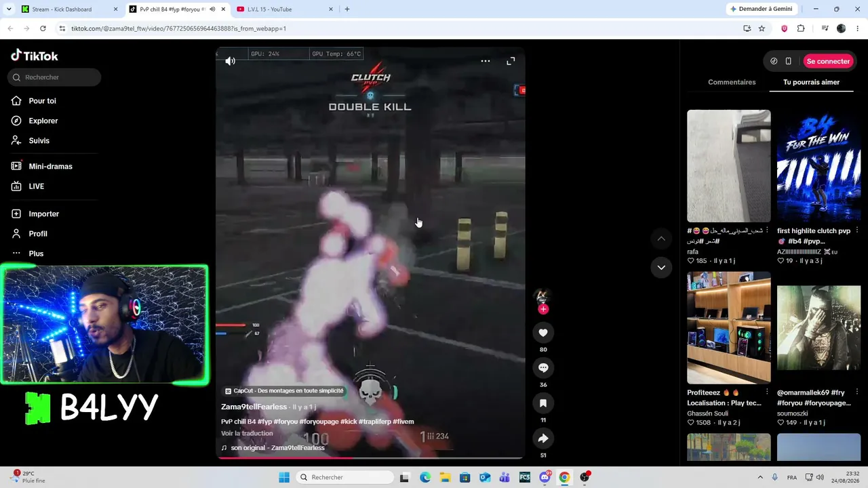Open Mini-dramas from the sidebar
The height and width of the screenshot is (488, 868).
(x=50, y=166)
